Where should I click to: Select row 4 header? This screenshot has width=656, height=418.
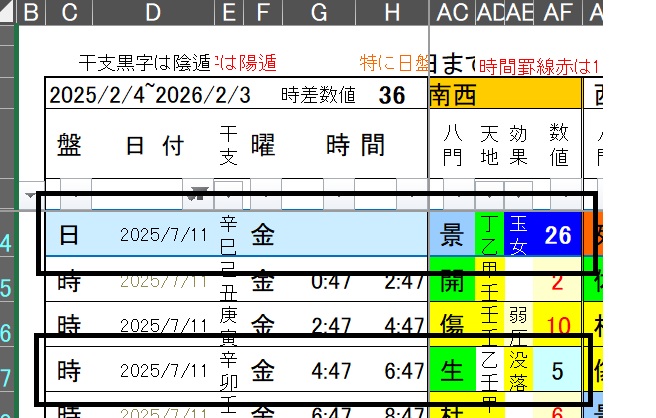[x=8, y=244]
